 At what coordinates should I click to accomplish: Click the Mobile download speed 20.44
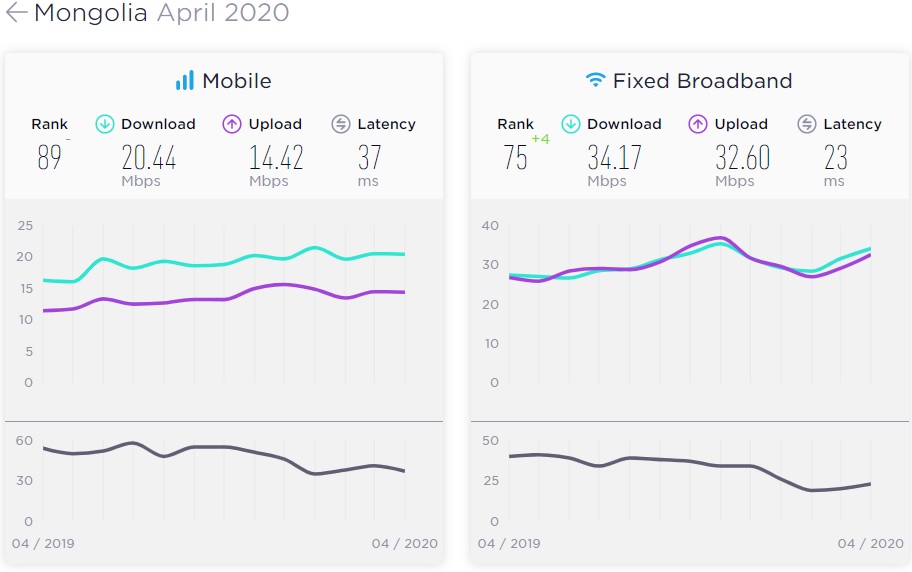149,157
